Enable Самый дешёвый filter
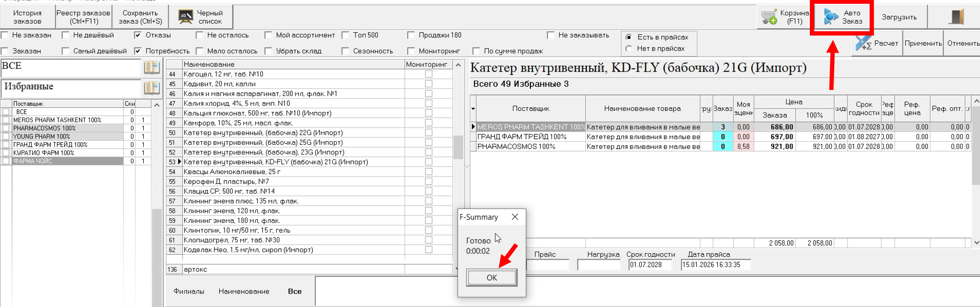The width and height of the screenshot is (980, 307). tap(66, 51)
